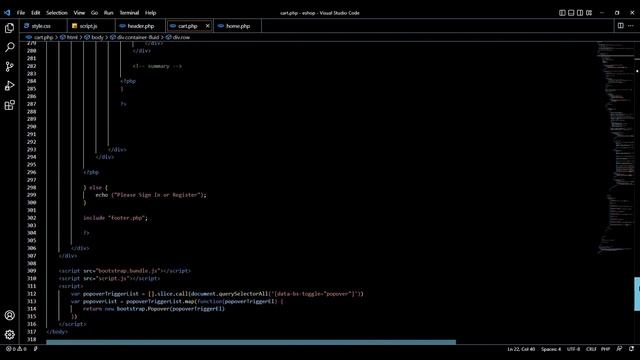Viewport: 640px width, 360px height.
Task: Click the feedback icon in status bar
Action: click(x=619, y=349)
